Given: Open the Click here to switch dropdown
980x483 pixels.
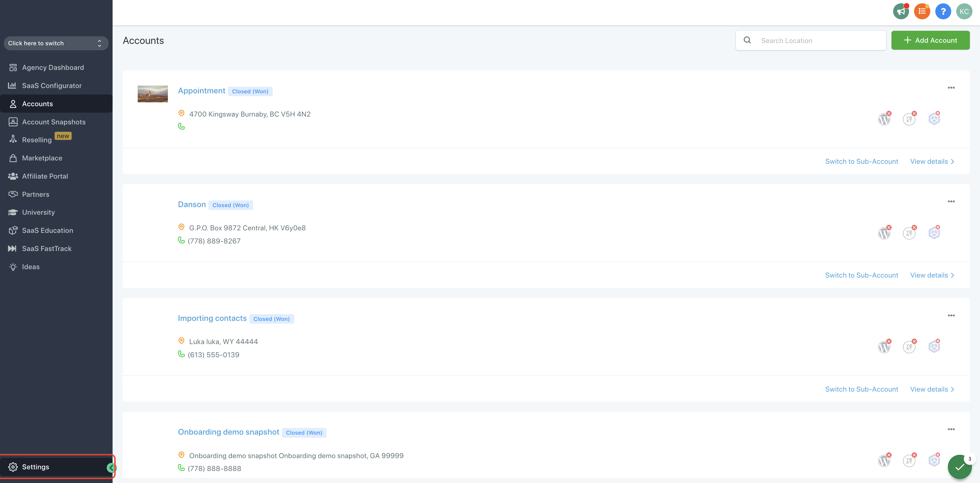Looking at the screenshot, I should 56,43.
